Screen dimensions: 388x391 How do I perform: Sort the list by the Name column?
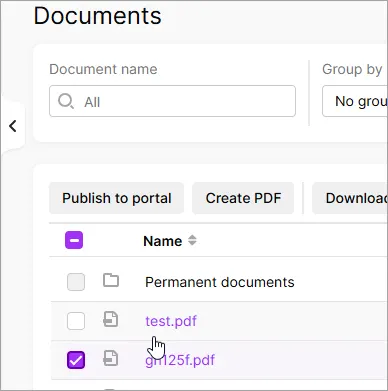(x=163, y=241)
